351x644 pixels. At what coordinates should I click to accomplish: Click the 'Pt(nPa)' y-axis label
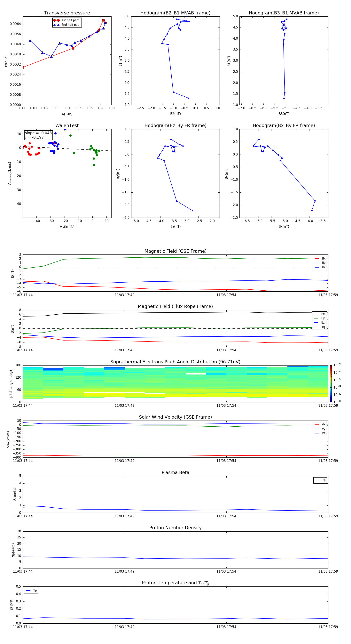(x=6, y=61)
